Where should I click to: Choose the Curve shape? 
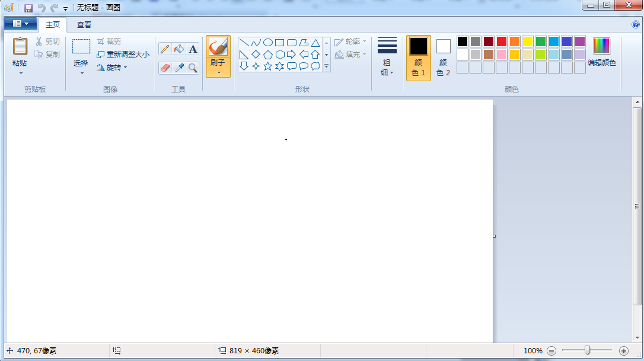(256, 43)
